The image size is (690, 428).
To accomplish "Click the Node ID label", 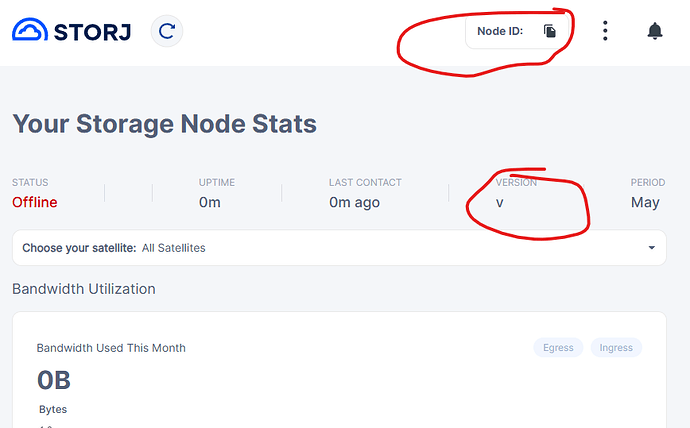I will point(500,31).
